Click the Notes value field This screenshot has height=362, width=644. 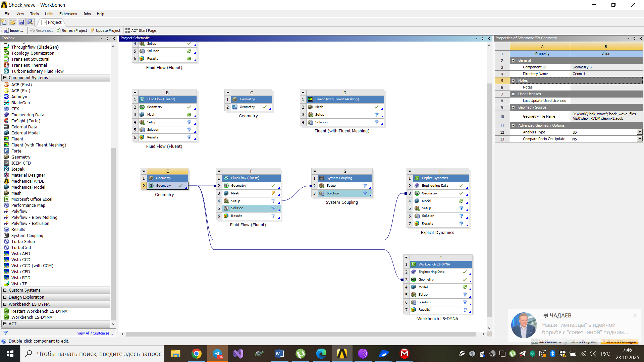click(606, 87)
